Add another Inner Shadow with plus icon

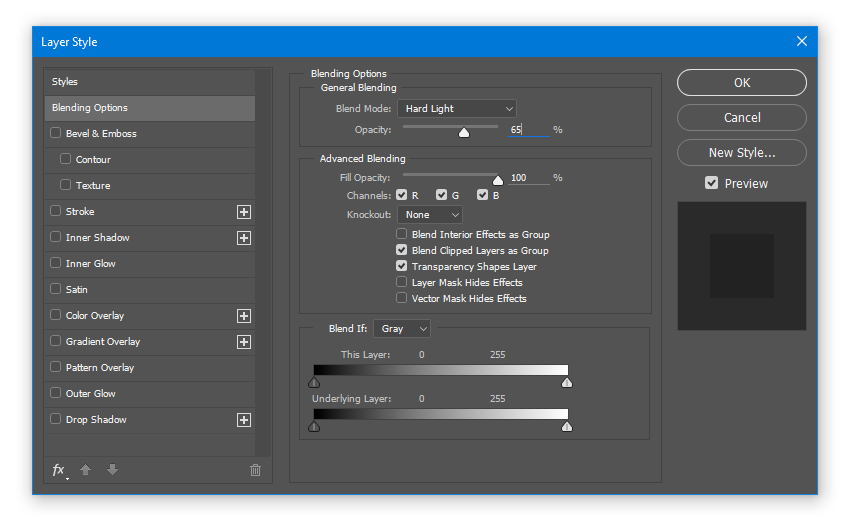coord(244,238)
